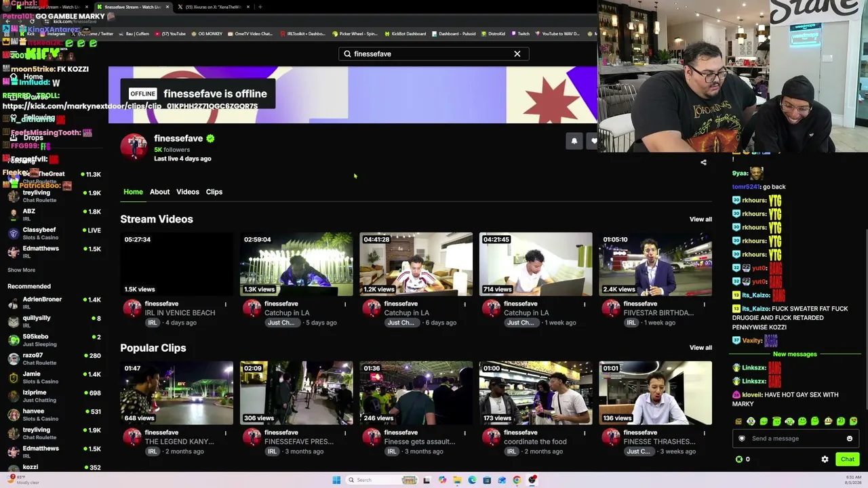Open AdrienBroner in Recommended list

pos(54,303)
